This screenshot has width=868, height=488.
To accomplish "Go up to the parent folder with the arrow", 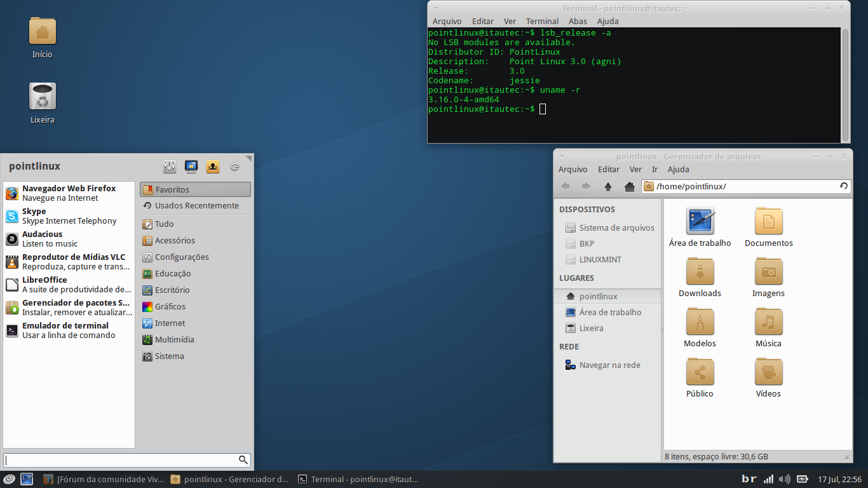I will [608, 186].
